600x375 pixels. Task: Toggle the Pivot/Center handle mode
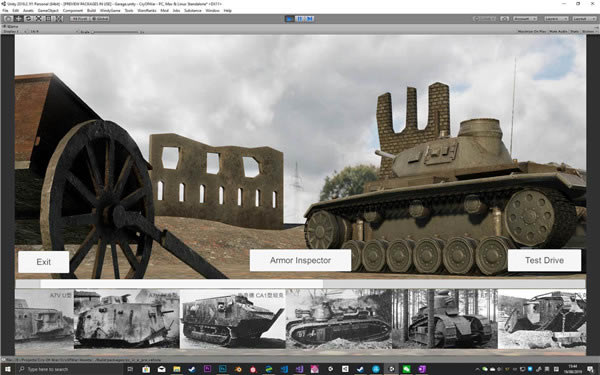(x=80, y=18)
